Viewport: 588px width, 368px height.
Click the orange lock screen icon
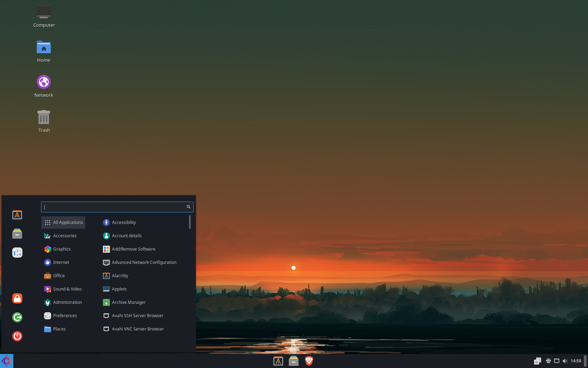coord(17,298)
